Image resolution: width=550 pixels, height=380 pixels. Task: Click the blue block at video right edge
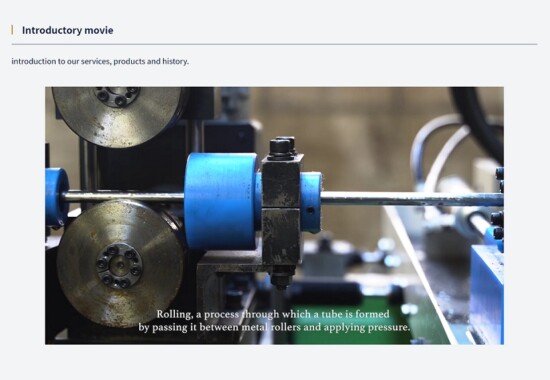tap(487, 294)
